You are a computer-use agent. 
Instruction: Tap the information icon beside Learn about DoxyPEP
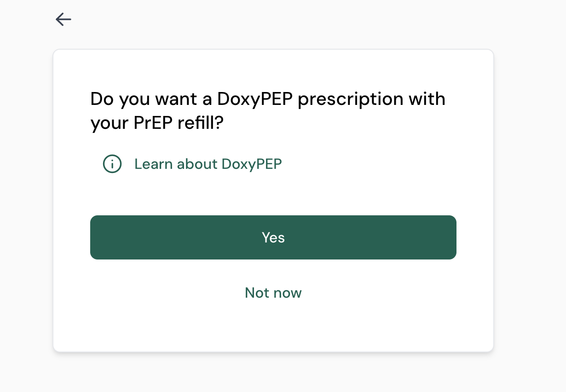click(x=112, y=164)
